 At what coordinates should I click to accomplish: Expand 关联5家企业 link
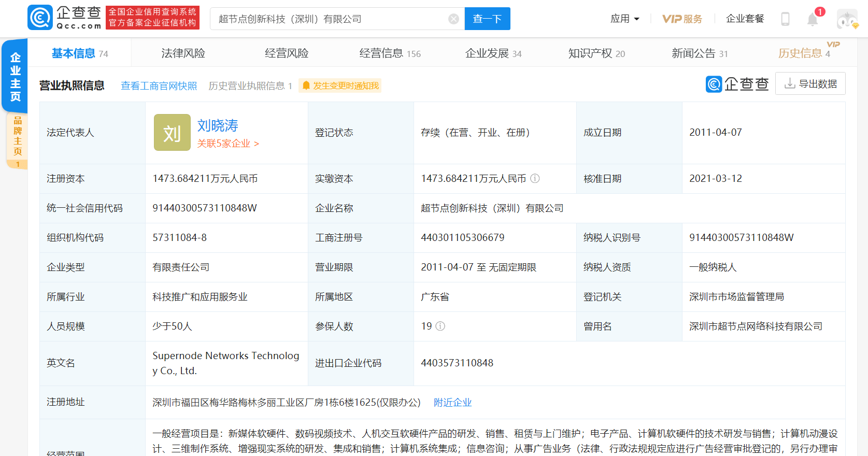pos(228,144)
